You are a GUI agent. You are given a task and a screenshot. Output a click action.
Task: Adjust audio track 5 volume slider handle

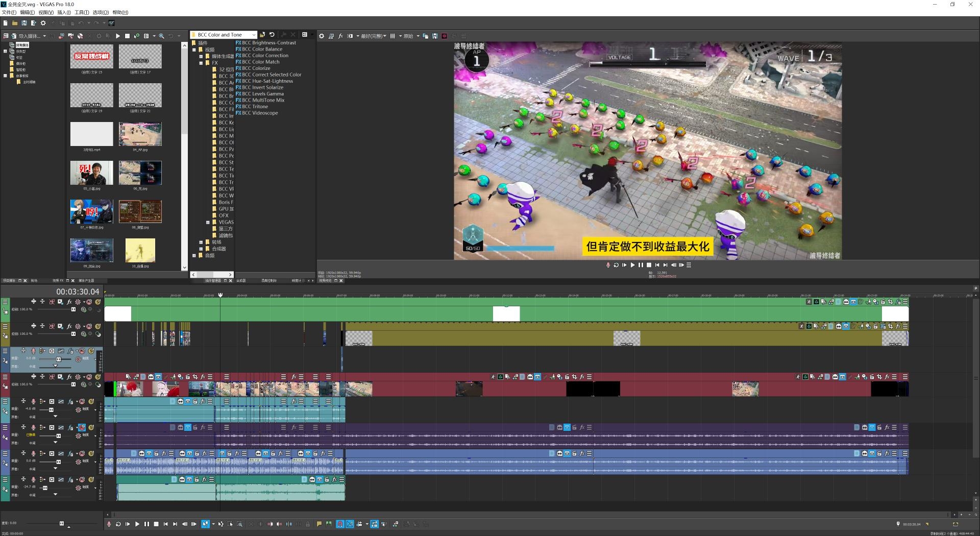coord(51,409)
